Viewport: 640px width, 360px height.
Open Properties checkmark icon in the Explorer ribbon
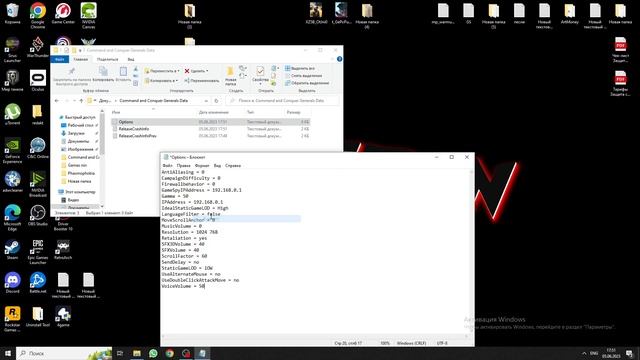click(x=260, y=71)
